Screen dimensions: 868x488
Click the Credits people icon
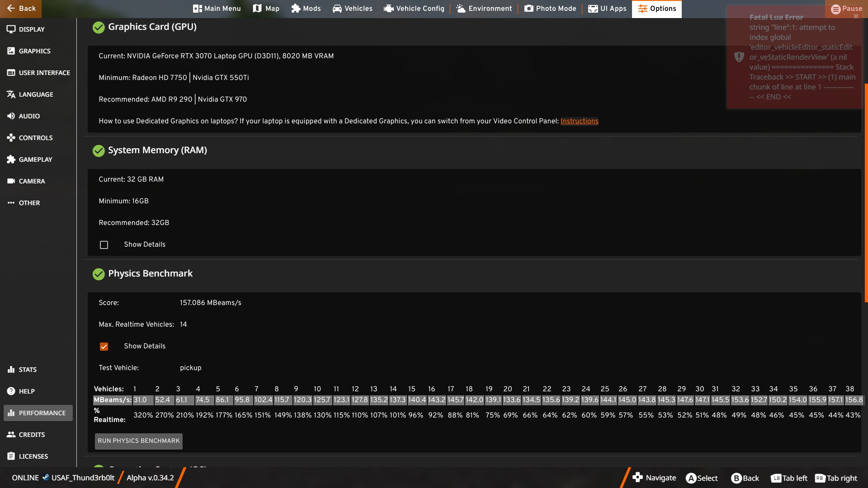point(11,435)
